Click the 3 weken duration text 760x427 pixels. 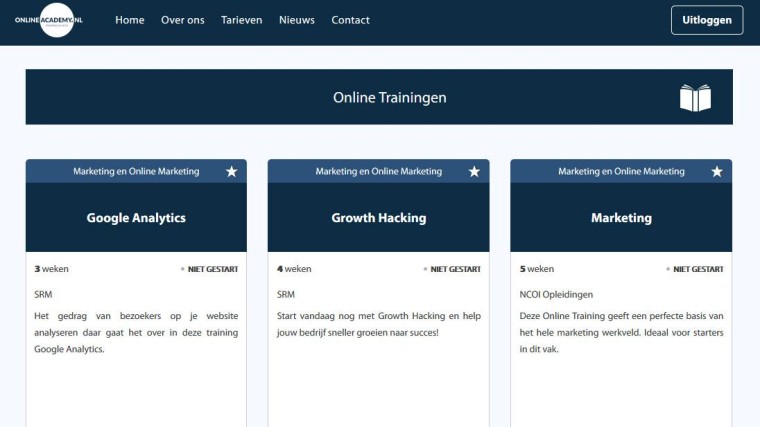pyautogui.click(x=51, y=269)
